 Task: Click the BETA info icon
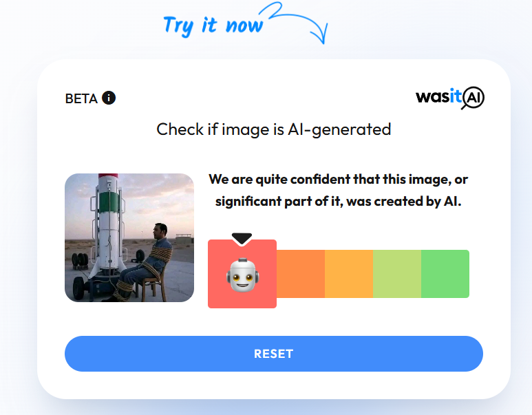click(x=109, y=98)
